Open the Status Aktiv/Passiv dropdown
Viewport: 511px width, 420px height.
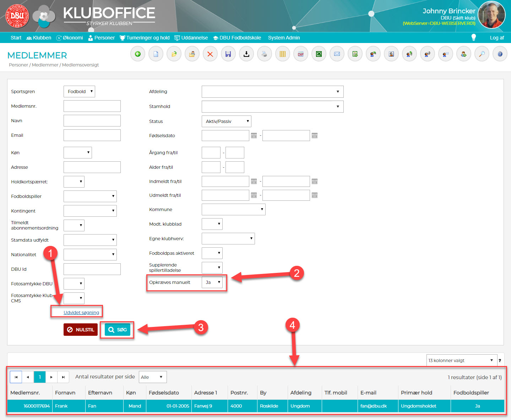(226, 122)
